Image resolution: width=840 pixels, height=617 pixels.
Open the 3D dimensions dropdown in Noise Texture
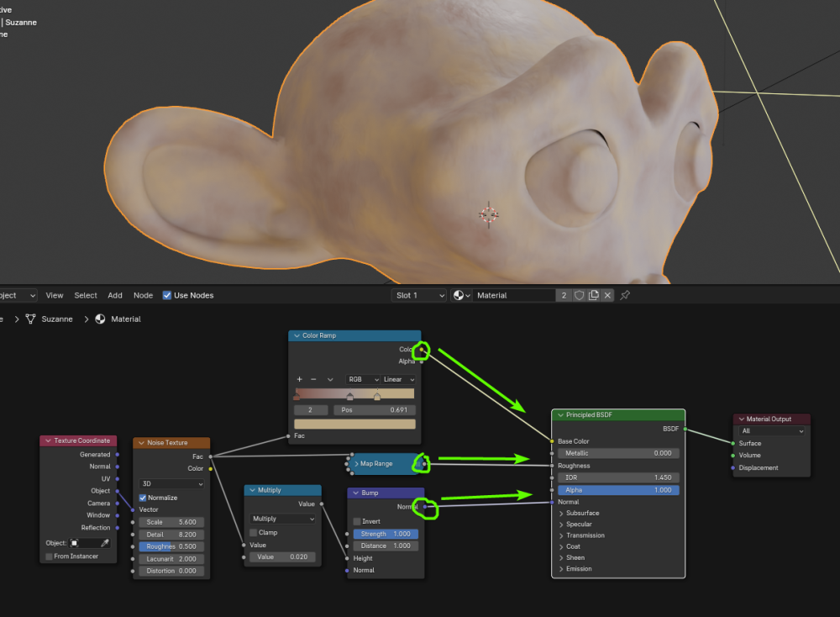(171, 483)
